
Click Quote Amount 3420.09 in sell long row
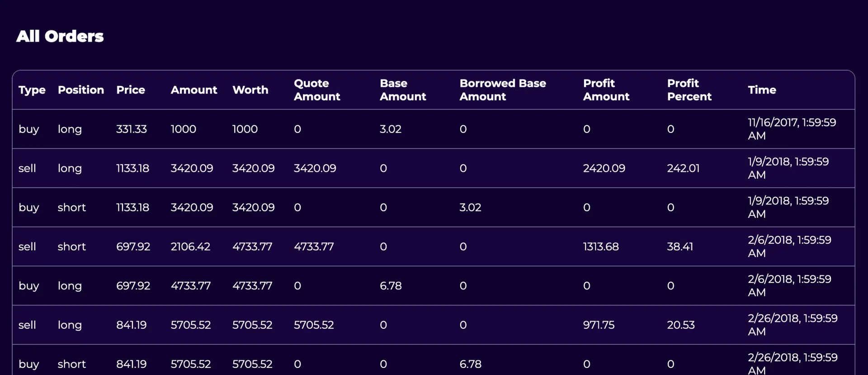pos(315,168)
